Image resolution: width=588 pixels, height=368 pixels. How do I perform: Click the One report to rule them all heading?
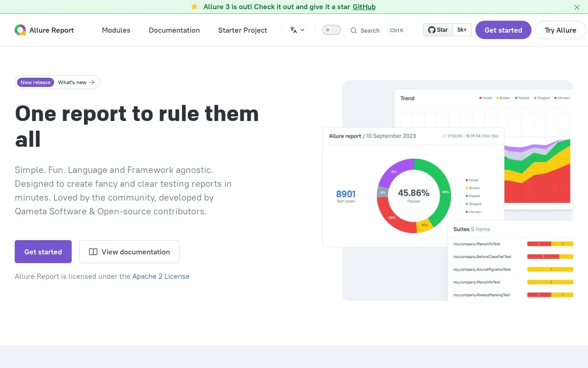coord(137,126)
